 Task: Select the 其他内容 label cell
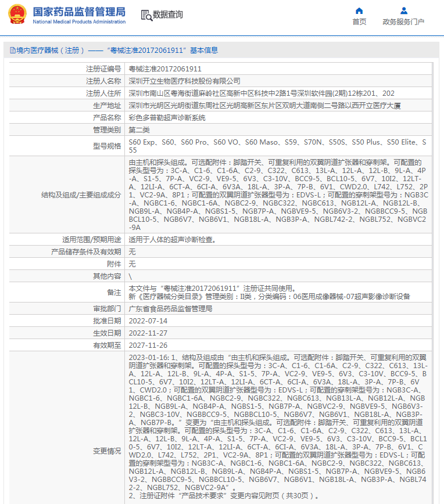67,276
